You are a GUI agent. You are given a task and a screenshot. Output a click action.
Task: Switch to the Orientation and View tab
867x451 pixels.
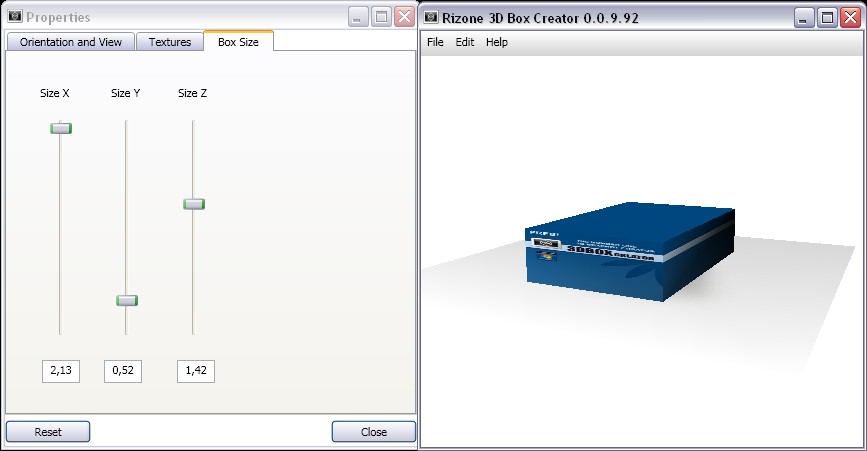tap(70, 42)
